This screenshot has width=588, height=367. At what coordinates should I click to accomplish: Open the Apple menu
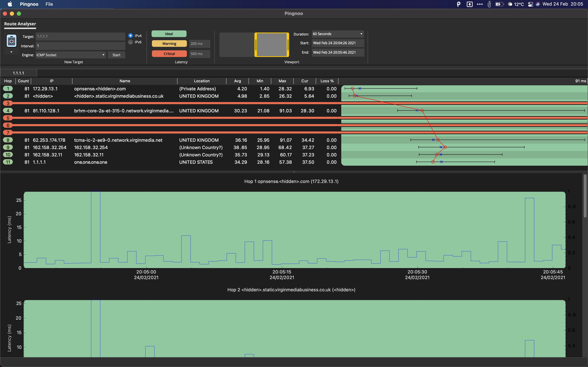click(10, 4)
